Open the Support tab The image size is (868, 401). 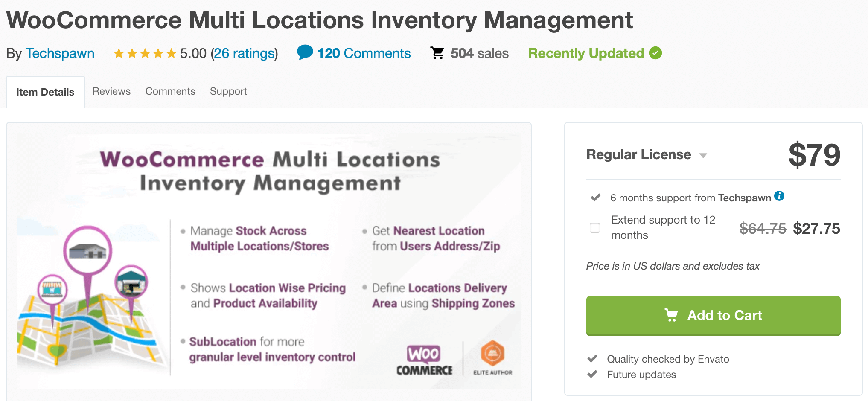coord(228,91)
